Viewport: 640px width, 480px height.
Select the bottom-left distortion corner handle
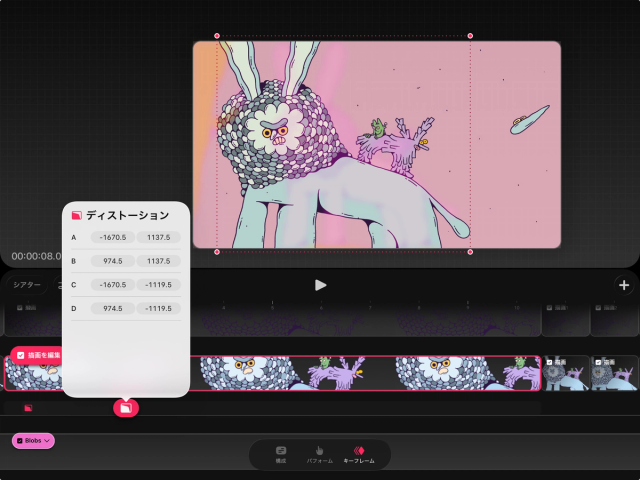point(217,252)
